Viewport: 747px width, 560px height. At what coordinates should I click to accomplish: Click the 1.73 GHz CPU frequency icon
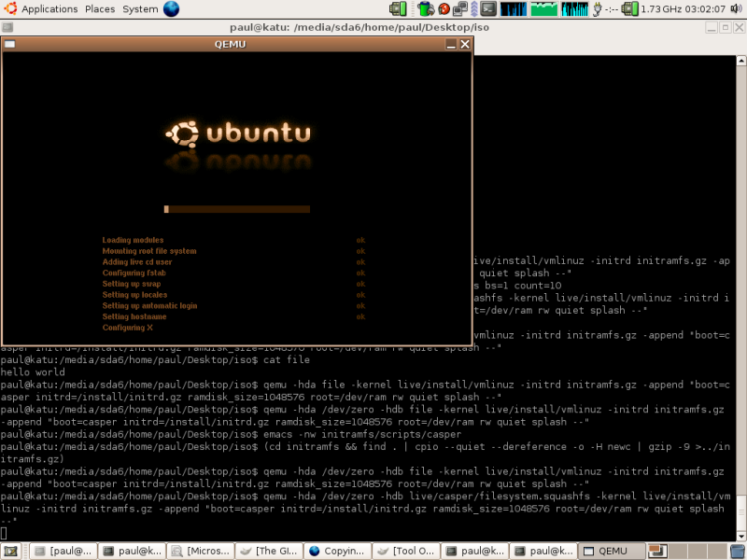pos(629,8)
